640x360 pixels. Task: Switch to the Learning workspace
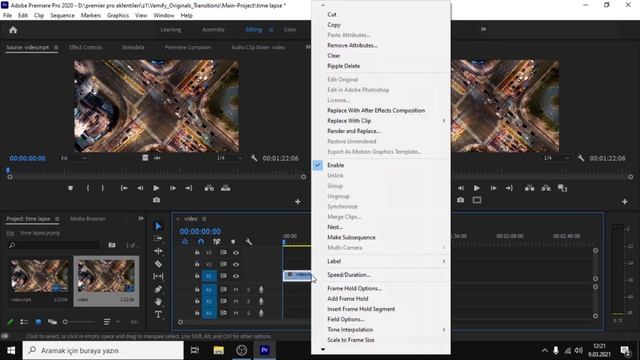pyautogui.click(x=171, y=30)
